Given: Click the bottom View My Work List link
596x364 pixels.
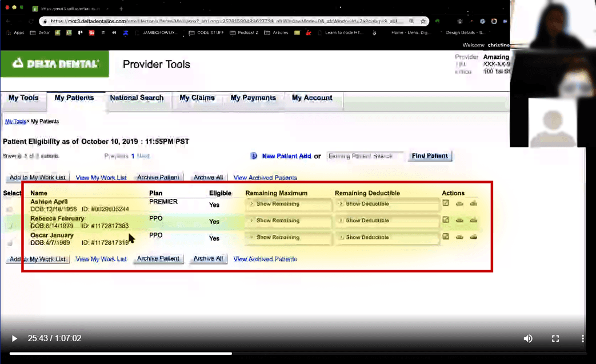Looking at the screenshot, I should 101,259.
